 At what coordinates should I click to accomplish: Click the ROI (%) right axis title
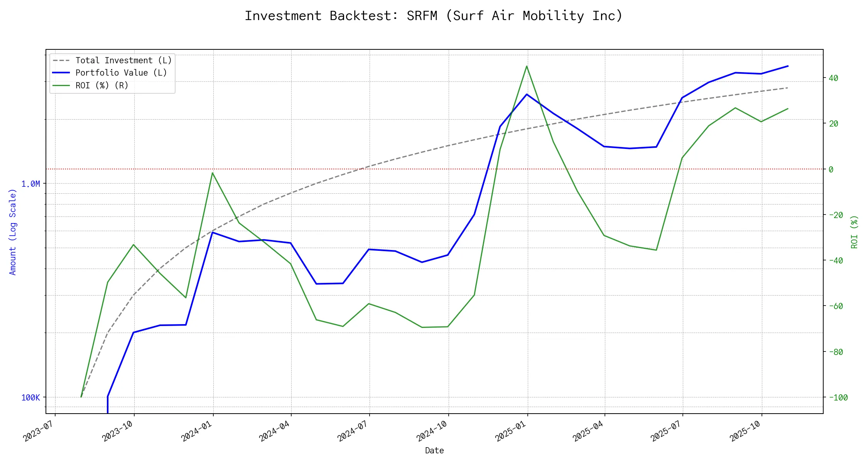(854, 231)
